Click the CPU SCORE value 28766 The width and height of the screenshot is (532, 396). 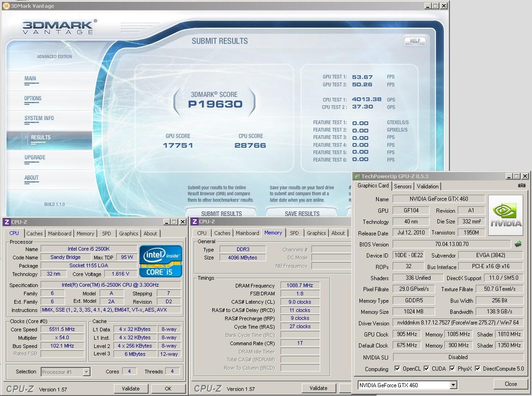pyautogui.click(x=251, y=145)
